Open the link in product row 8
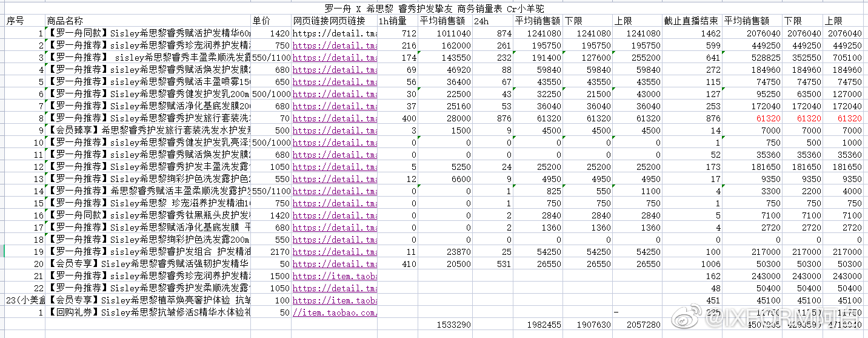The height and width of the screenshot is (338, 868). [335, 118]
